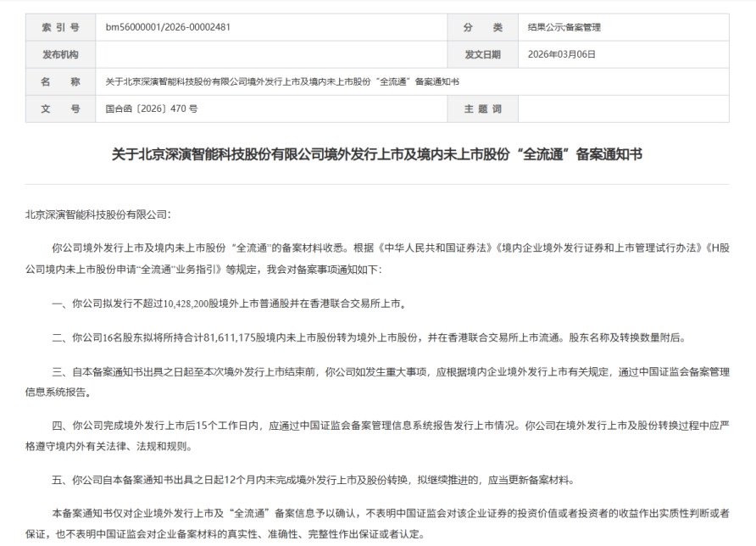The width and height of the screenshot is (756, 546).
Task: Click document number 国合函〔2026〕470号
Action: click(x=151, y=109)
